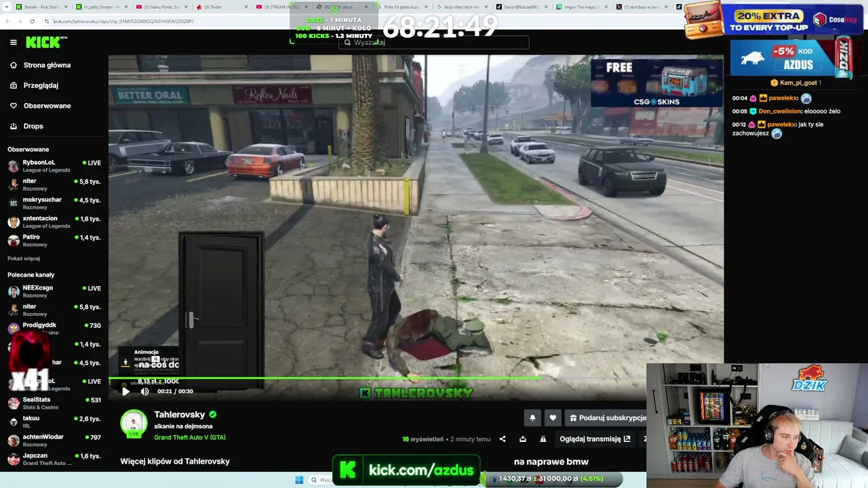Go to Strona główna
The height and width of the screenshot is (488, 868).
pyautogui.click(x=47, y=65)
